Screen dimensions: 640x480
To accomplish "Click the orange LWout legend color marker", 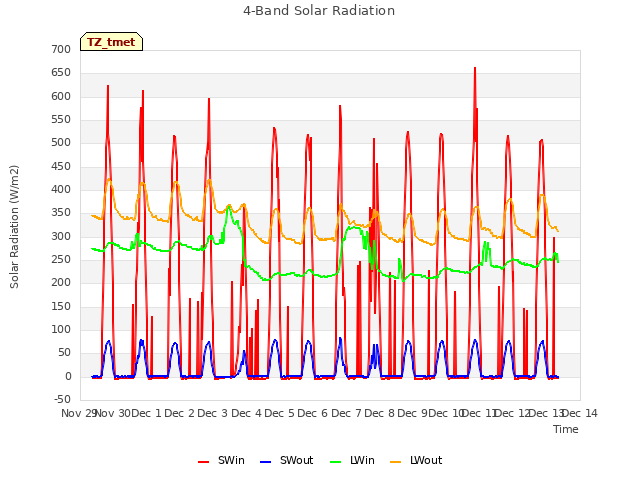I will coord(396,462).
